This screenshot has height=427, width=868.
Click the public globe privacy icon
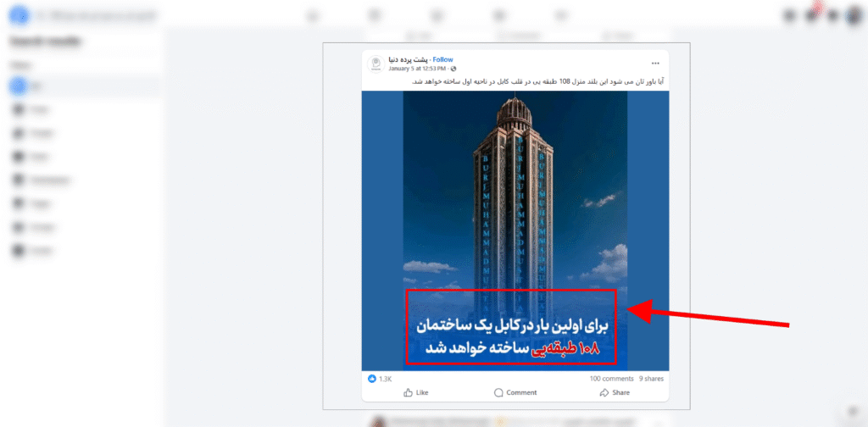click(454, 69)
